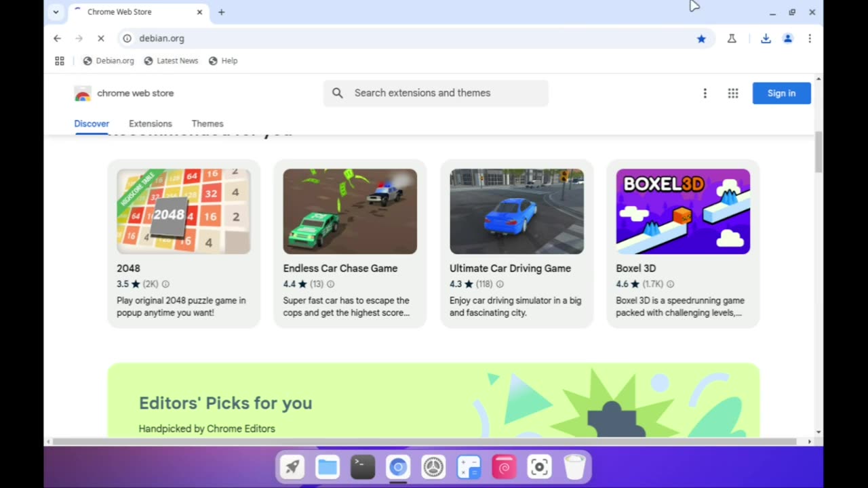Open Google apps grid icon

coord(733,94)
